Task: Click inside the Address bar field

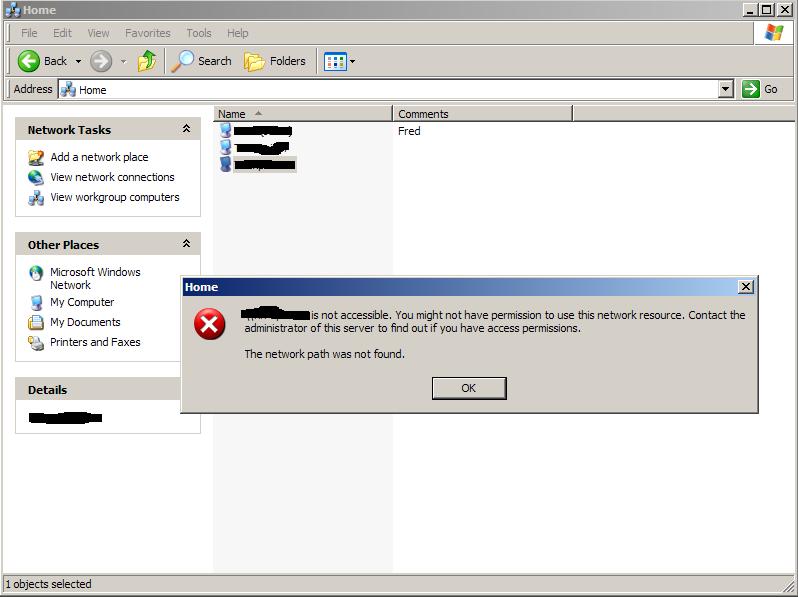Action: (389, 90)
